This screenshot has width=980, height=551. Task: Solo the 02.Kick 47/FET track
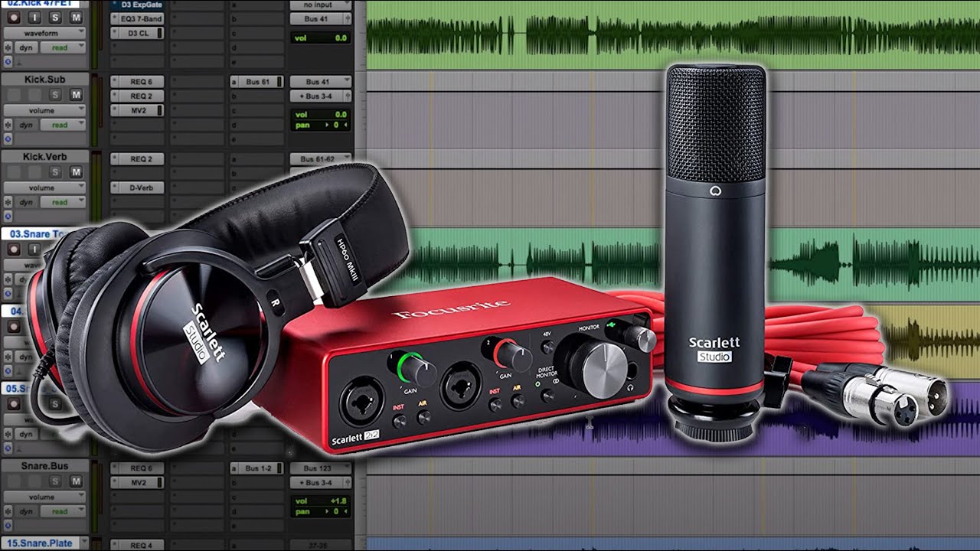55,18
